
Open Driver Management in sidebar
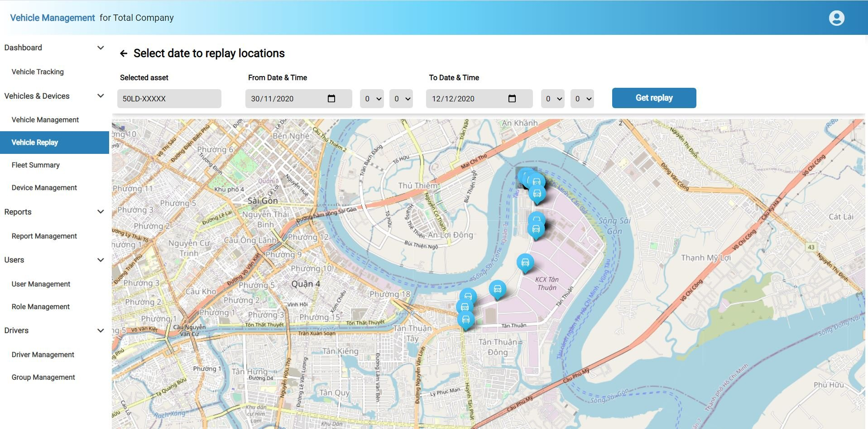click(43, 355)
